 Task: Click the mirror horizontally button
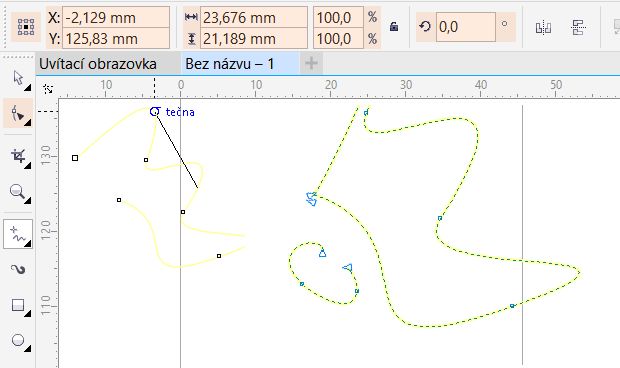pos(543,28)
